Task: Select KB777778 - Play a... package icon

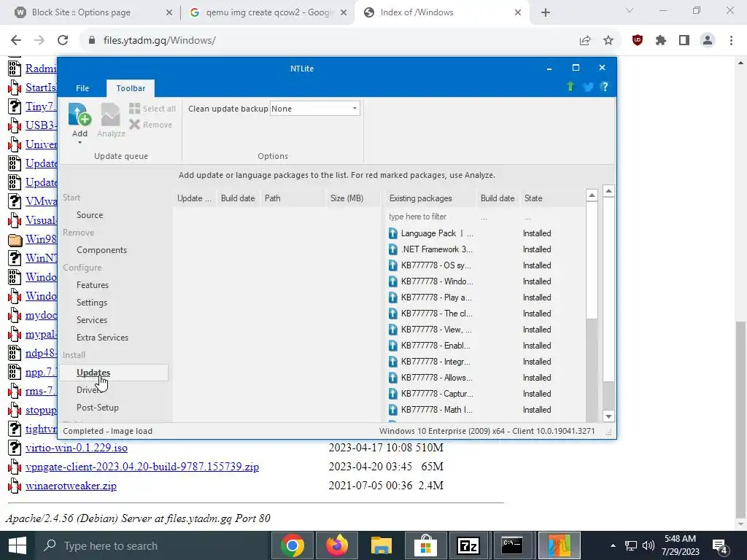Action: click(392, 297)
